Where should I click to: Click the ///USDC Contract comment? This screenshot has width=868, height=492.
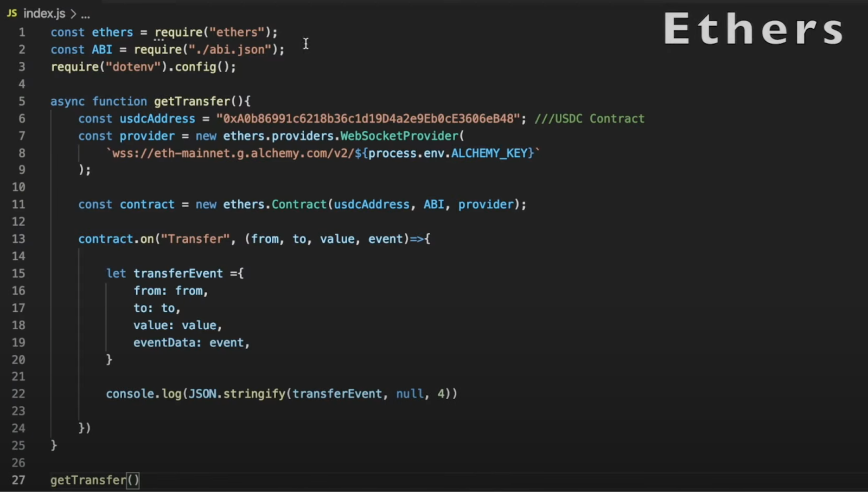click(x=589, y=119)
